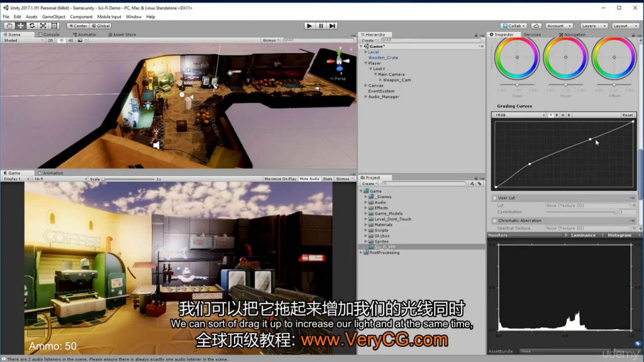Click the Pause button
644x362 pixels.
321,26
